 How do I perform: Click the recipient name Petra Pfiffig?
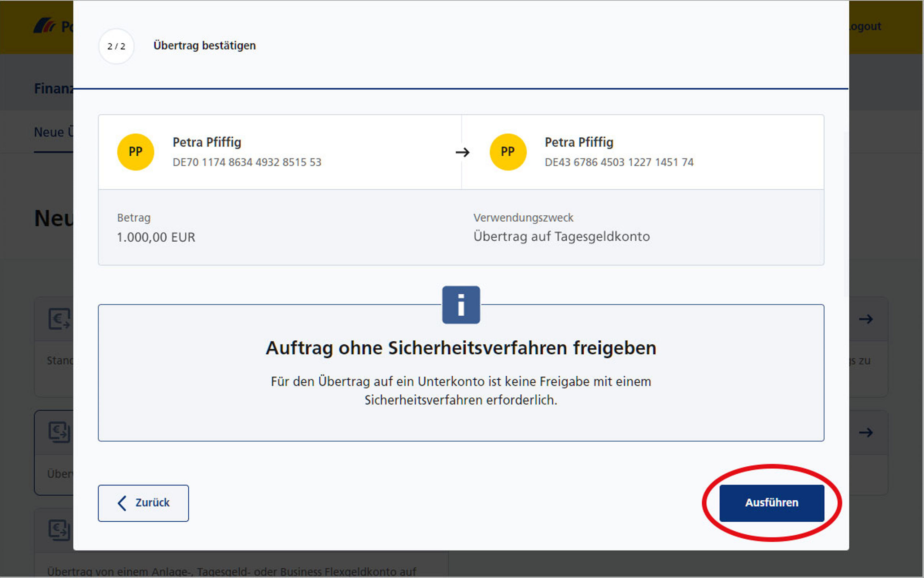click(579, 142)
